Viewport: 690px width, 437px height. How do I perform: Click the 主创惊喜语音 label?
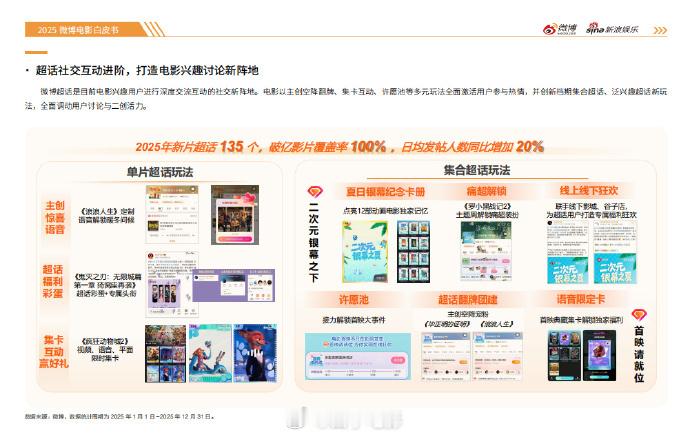(x=55, y=217)
